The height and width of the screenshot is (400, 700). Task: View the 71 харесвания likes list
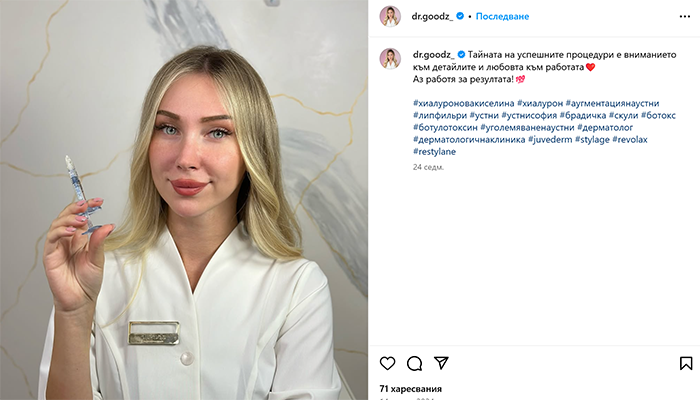[x=411, y=389]
